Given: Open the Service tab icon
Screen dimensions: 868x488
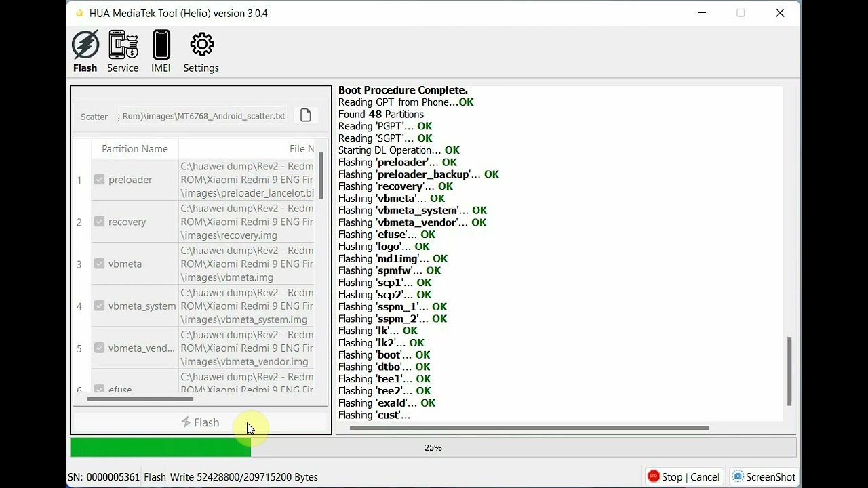Looking at the screenshot, I should 123,45.
